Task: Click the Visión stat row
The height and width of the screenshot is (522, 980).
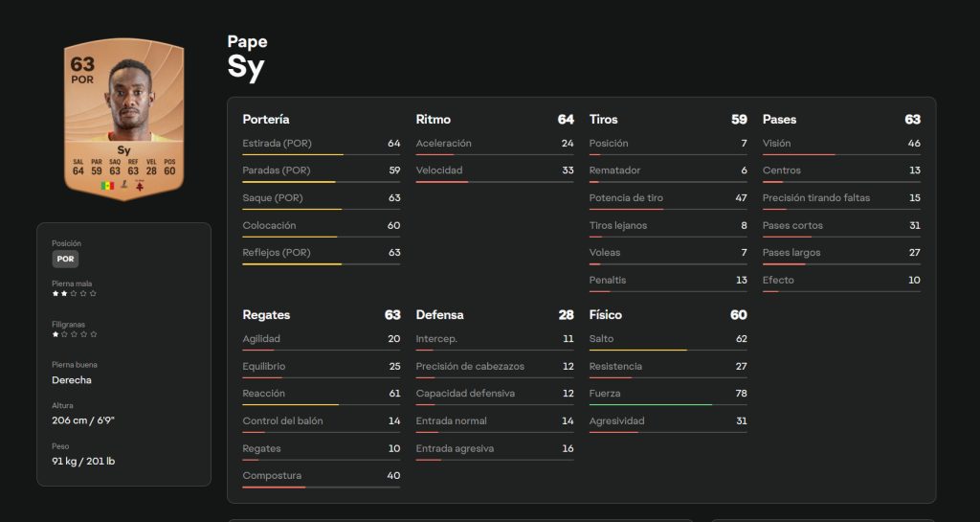Action: coord(840,144)
